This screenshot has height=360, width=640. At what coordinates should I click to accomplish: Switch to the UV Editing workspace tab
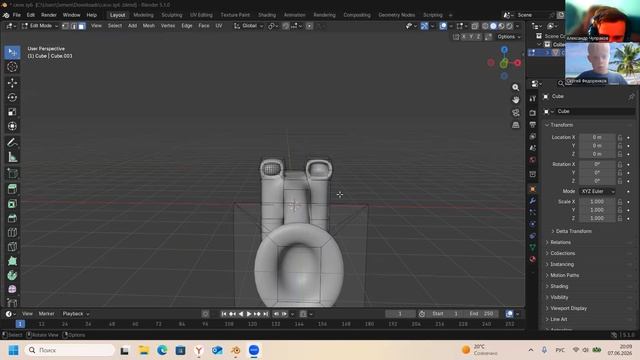point(201,15)
